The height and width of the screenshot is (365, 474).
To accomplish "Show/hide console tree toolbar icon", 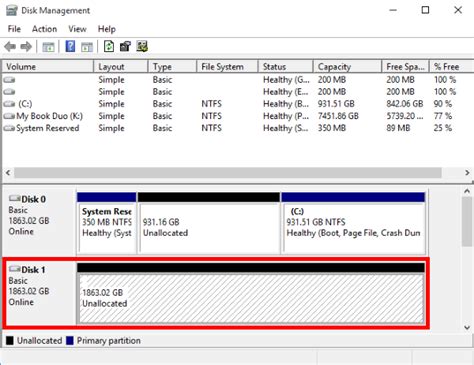I will click(x=48, y=47).
